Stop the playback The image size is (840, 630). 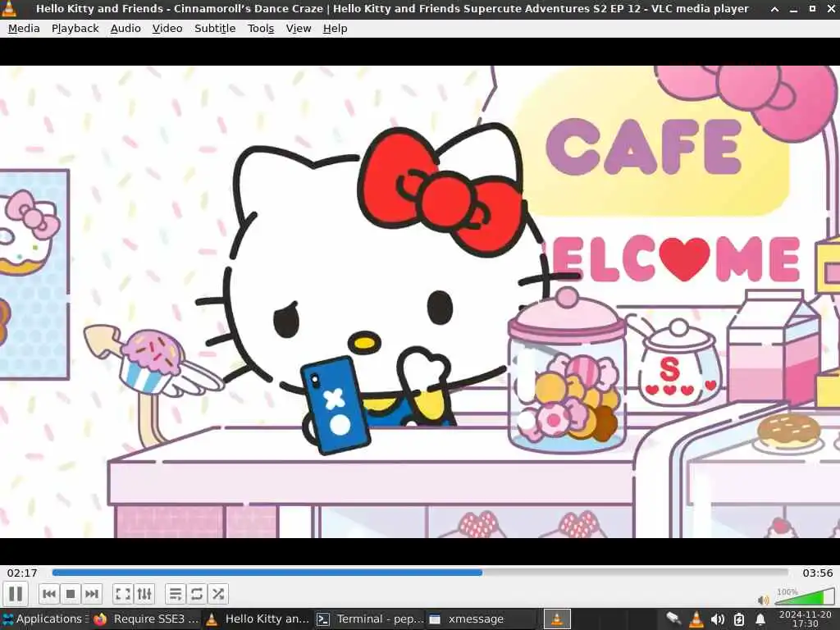tap(71, 594)
